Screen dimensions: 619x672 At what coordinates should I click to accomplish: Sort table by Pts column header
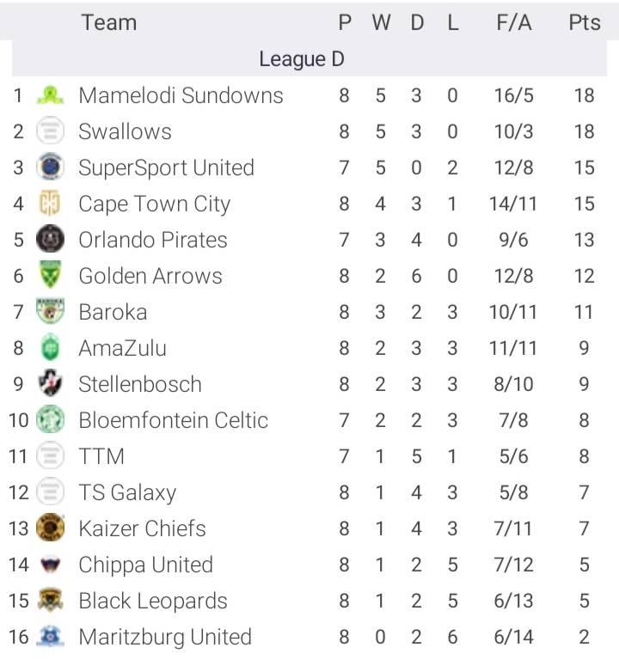[585, 22]
